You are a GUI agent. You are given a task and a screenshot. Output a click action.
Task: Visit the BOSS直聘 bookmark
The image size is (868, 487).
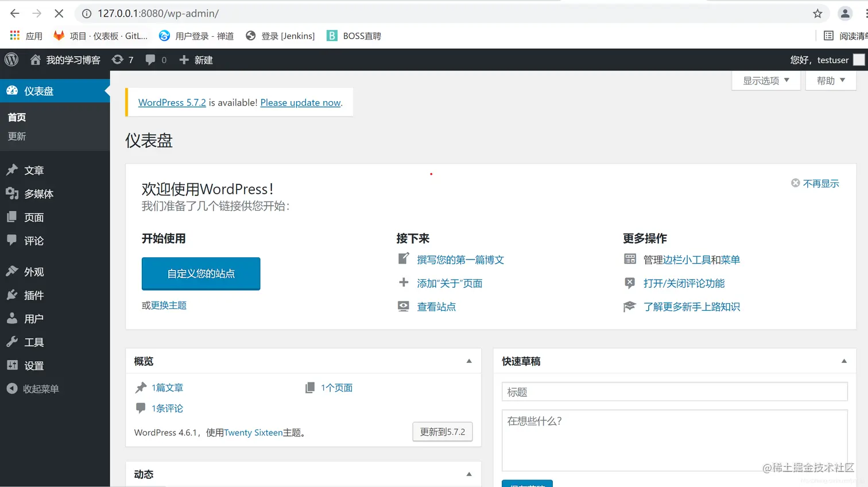coord(353,36)
